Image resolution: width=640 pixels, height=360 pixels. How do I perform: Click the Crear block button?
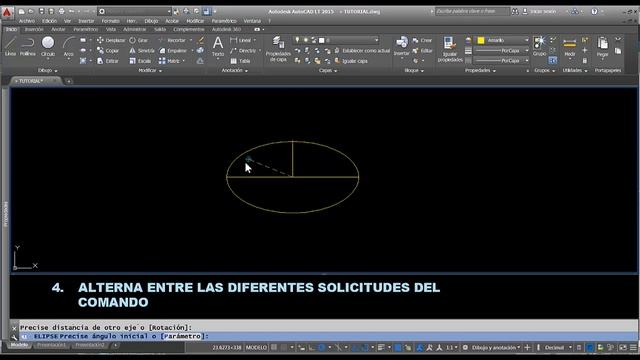click(x=422, y=40)
